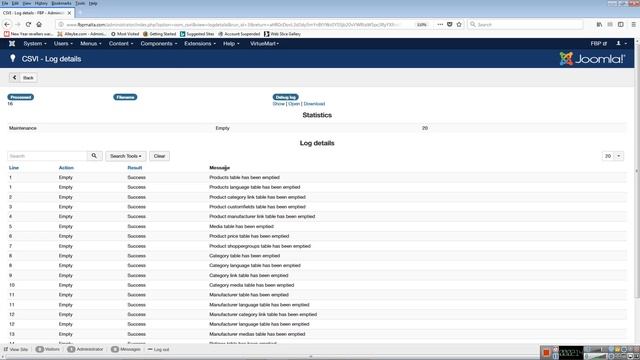
Task: Save page with the Pocket icon
Action: point(449,24)
